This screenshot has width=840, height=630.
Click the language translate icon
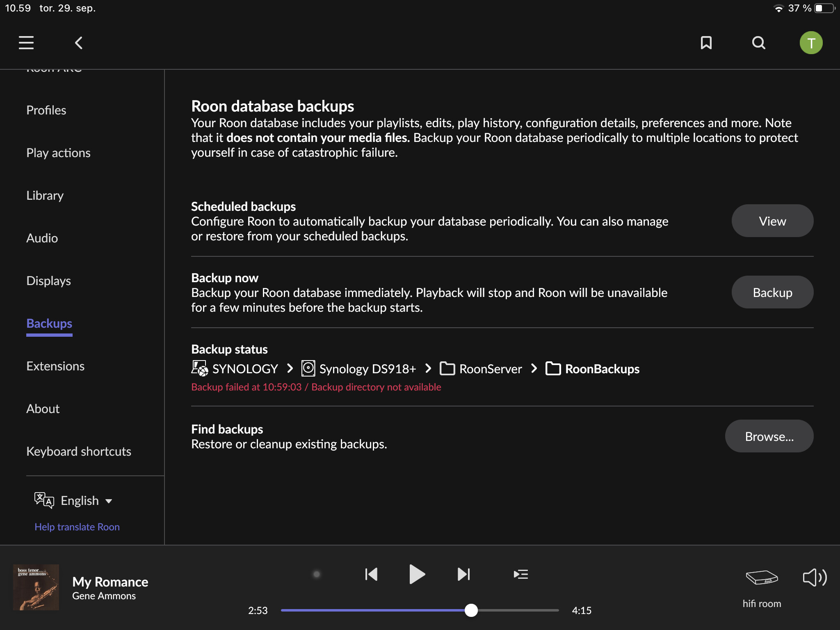tap(44, 500)
